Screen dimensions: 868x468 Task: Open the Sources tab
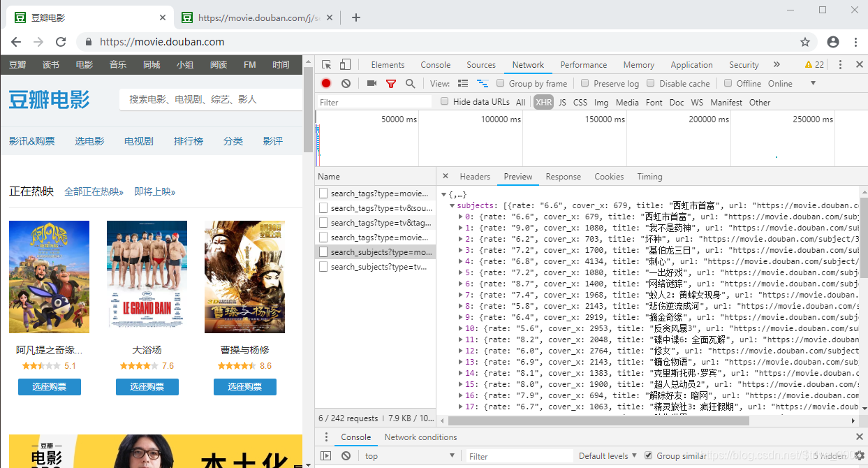481,64
